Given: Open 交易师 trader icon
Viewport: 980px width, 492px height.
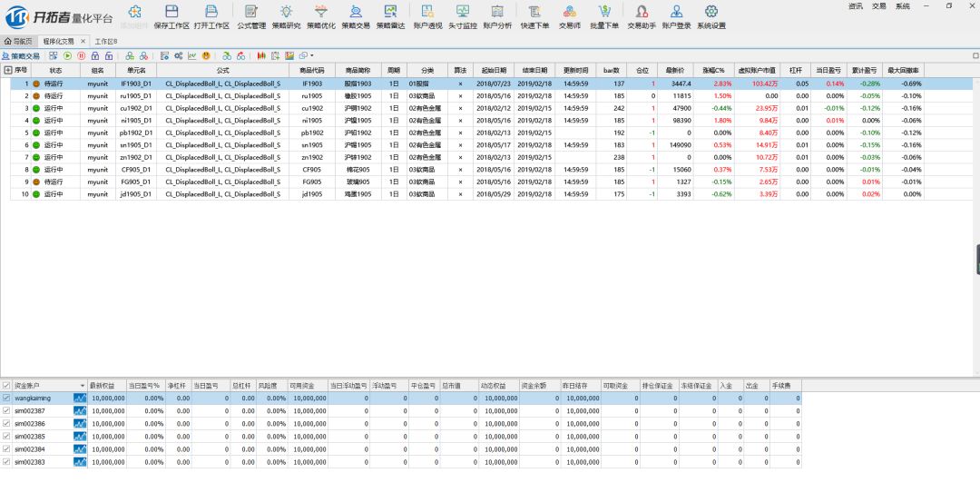Looking at the screenshot, I should [x=569, y=11].
